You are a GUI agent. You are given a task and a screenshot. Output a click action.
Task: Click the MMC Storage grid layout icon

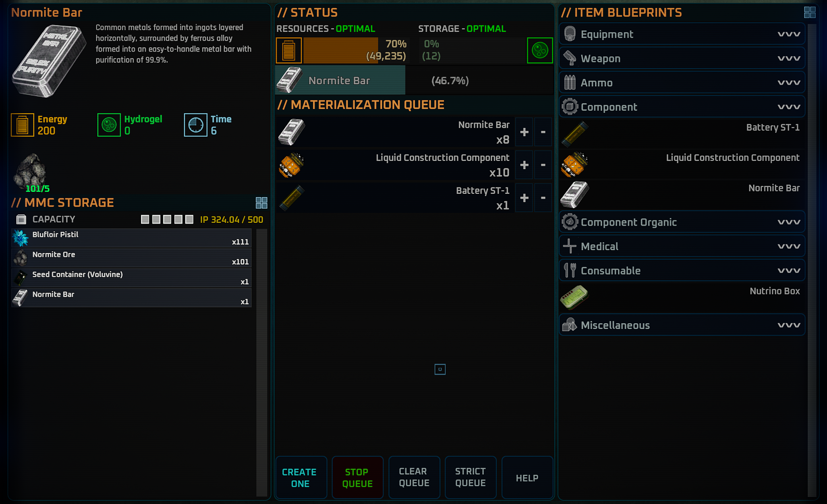(261, 203)
